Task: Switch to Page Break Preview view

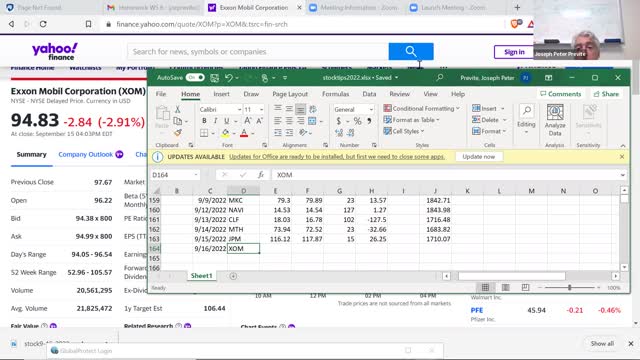Action: [x=525, y=288]
